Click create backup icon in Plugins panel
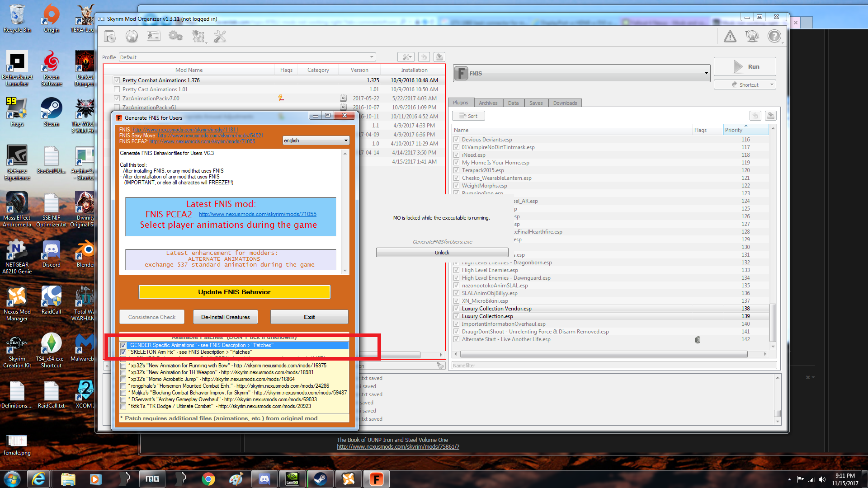The height and width of the screenshot is (488, 868). click(770, 116)
